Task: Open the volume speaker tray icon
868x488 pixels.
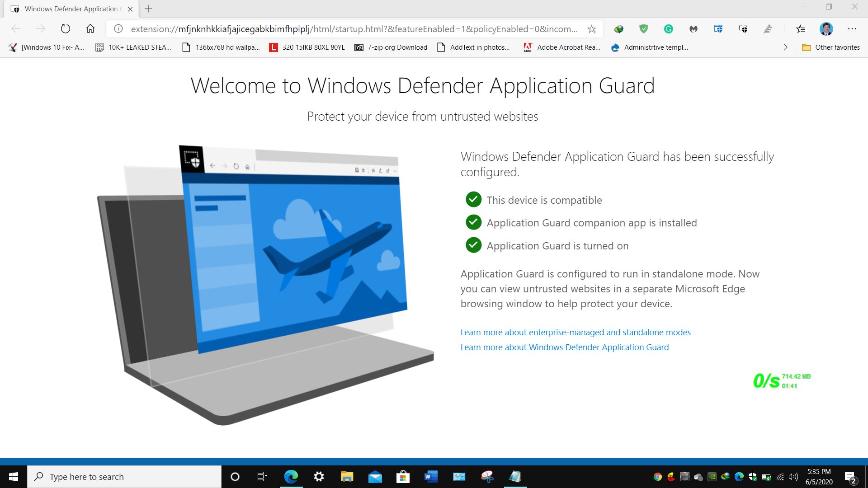Action: click(793, 477)
